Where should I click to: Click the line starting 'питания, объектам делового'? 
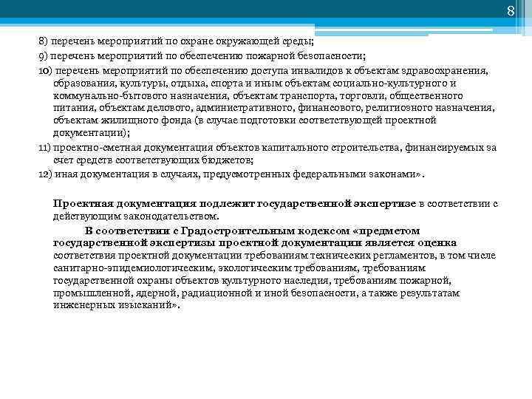(274, 108)
